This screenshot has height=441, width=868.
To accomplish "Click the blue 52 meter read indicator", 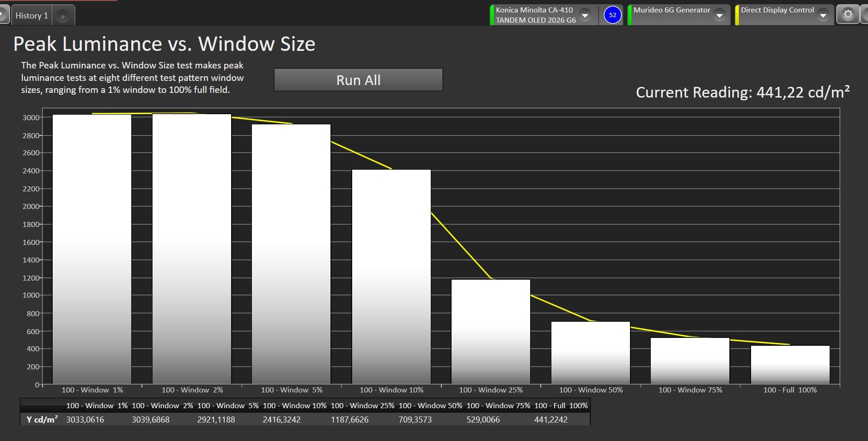I will pyautogui.click(x=612, y=15).
